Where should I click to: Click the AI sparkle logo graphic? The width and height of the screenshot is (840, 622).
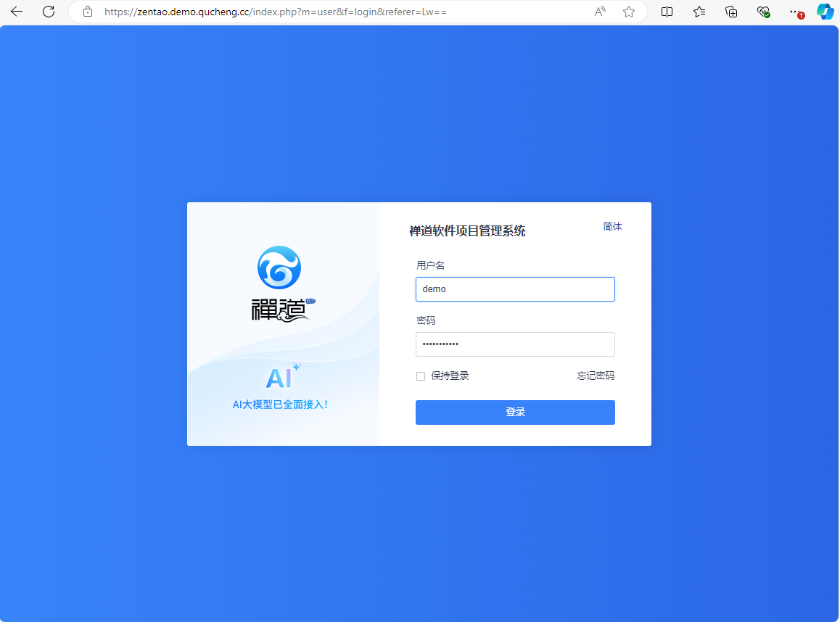click(x=283, y=376)
